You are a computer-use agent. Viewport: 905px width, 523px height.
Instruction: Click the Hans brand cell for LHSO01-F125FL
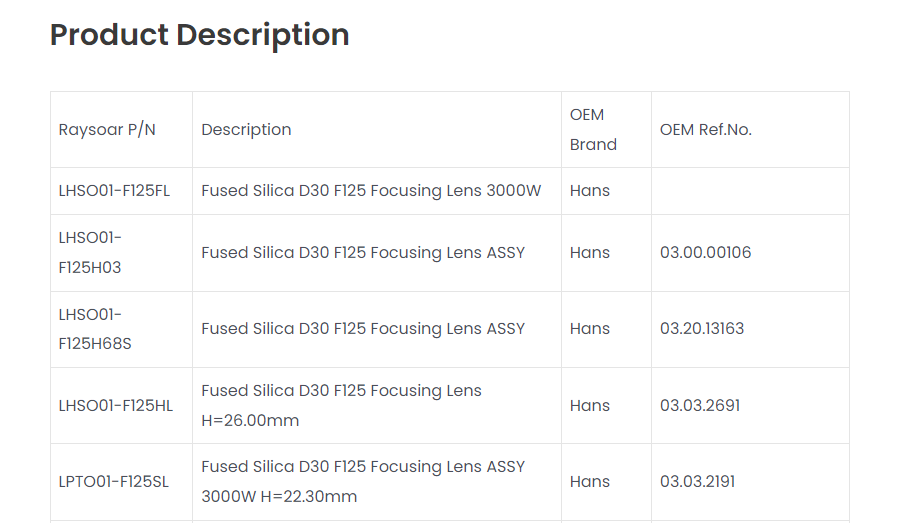click(590, 191)
